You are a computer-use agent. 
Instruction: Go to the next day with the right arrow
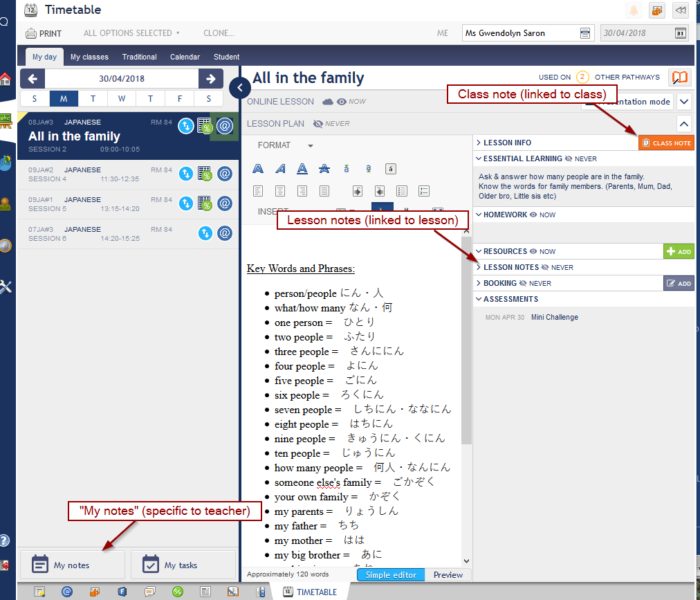[210, 79]
